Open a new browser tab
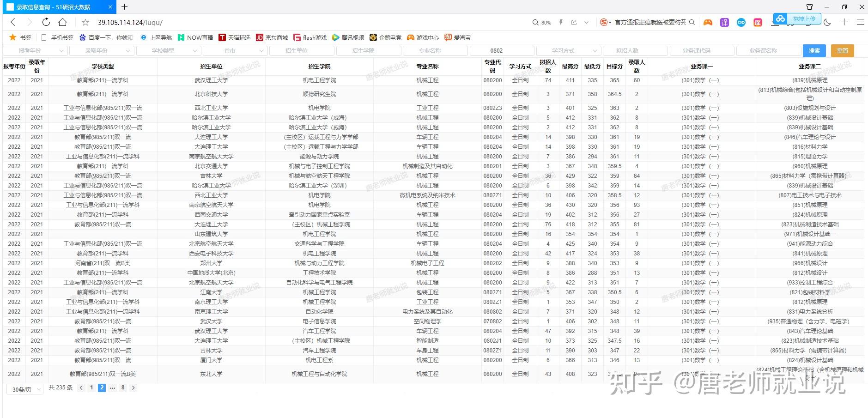 pos(124,7)
